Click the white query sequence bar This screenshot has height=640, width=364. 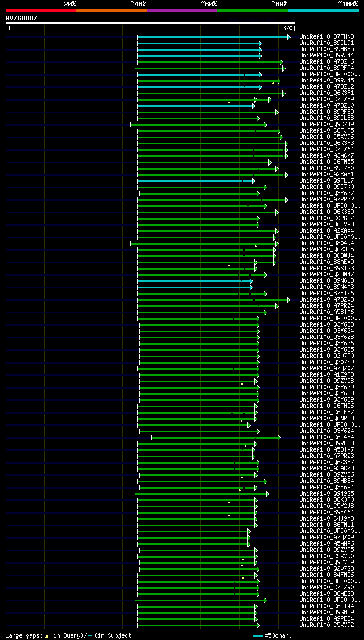(150, 23)
